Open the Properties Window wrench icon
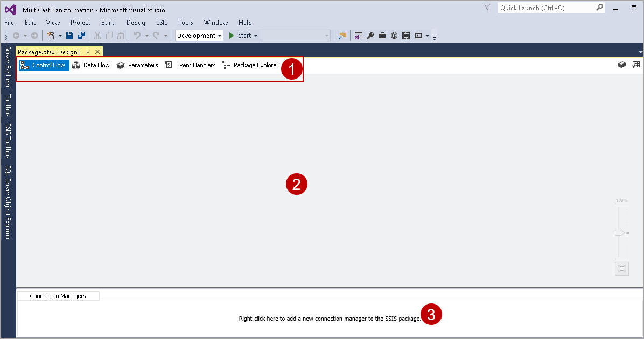Screen dimensions: 644x339 pyautogui.click(x=370, y=36)
